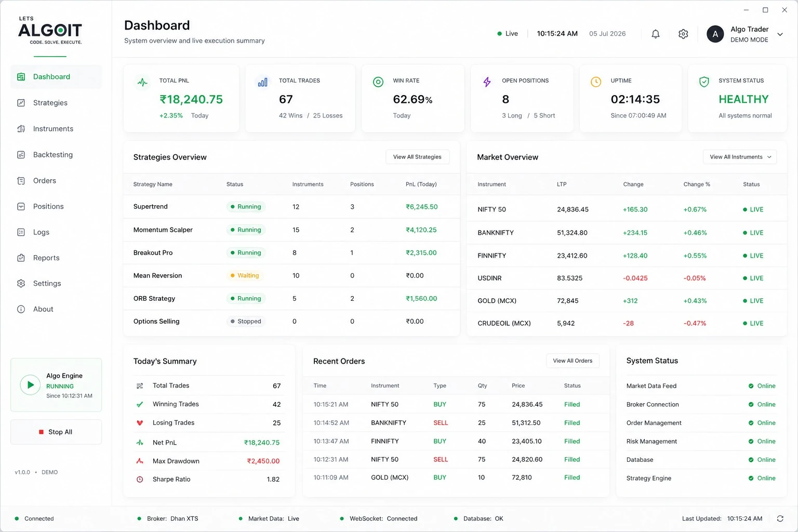Click the Total PnL pulse icon
Image resolution: width=798 pixels, height=532 pixels.
[142, 82]
